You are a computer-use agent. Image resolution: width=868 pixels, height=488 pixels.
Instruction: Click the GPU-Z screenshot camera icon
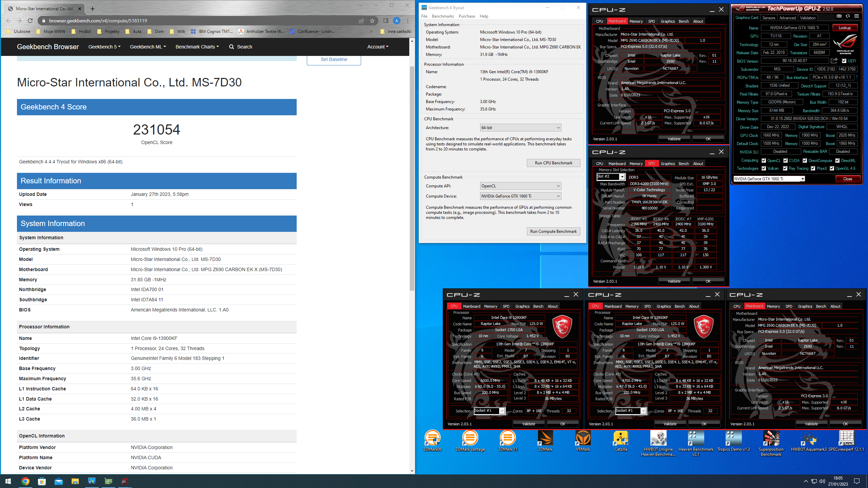coord(839,16)
